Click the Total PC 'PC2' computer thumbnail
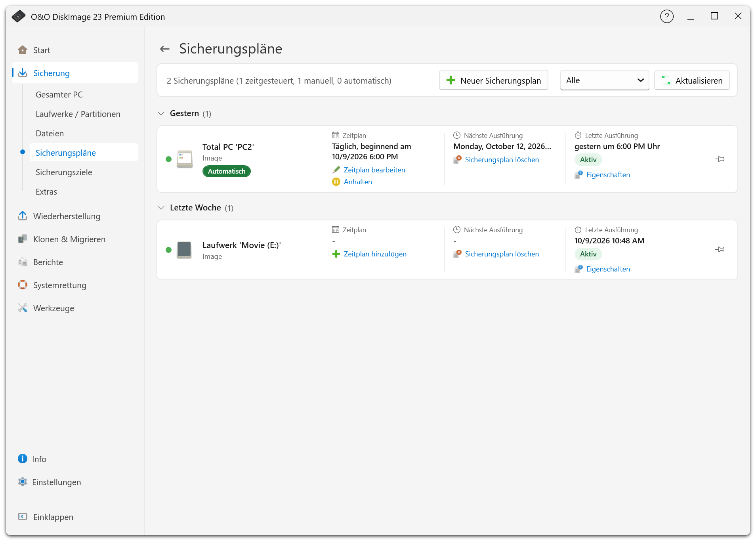 (x=185, y=159)
